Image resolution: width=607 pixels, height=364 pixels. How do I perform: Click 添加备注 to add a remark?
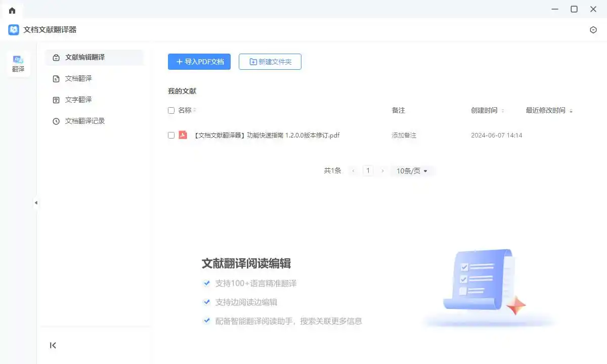pyautogui.click(x=404, y=135)
